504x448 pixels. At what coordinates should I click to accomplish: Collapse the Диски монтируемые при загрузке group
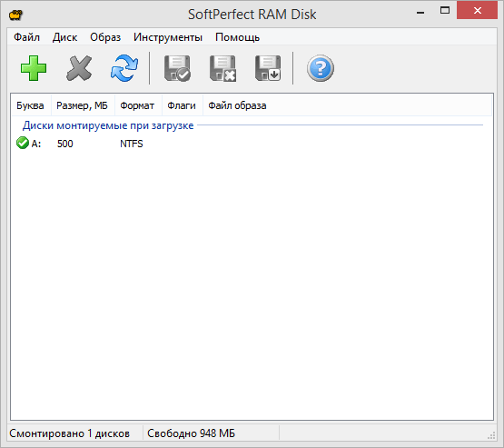pos(108,125)
